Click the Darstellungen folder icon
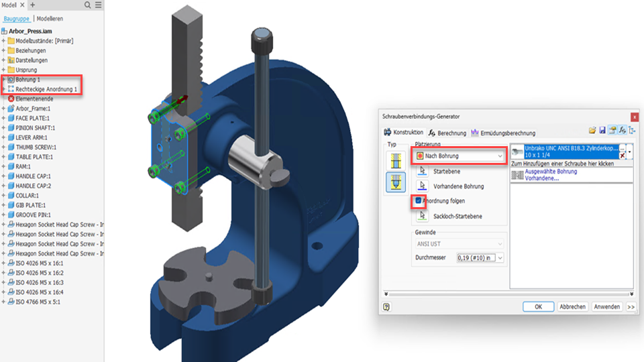The width and height of the screenshot is (644, 362). pyautogui.click(x=11, y=60)
